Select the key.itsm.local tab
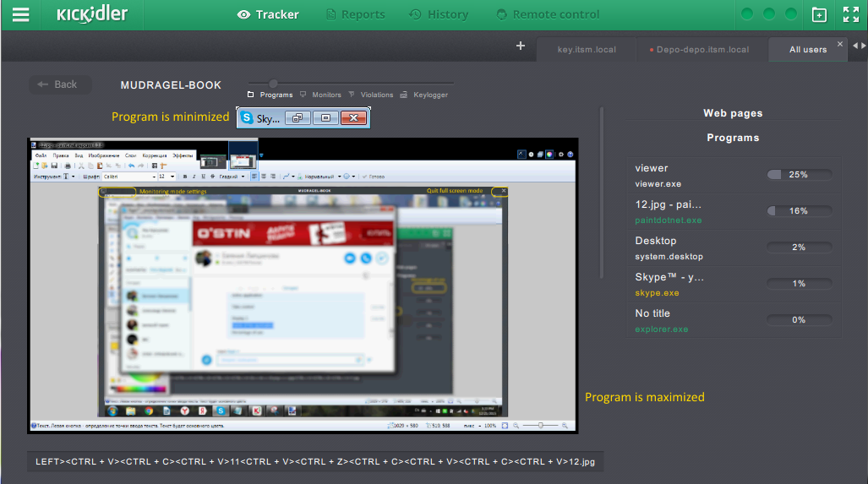The height and width of the screenshot is (484, 868). [x=587, y=50]
